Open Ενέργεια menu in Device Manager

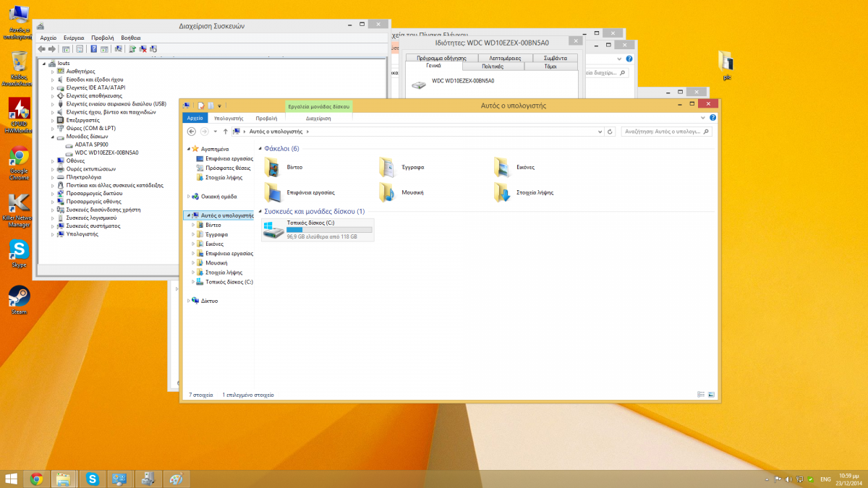coord(74,38)
